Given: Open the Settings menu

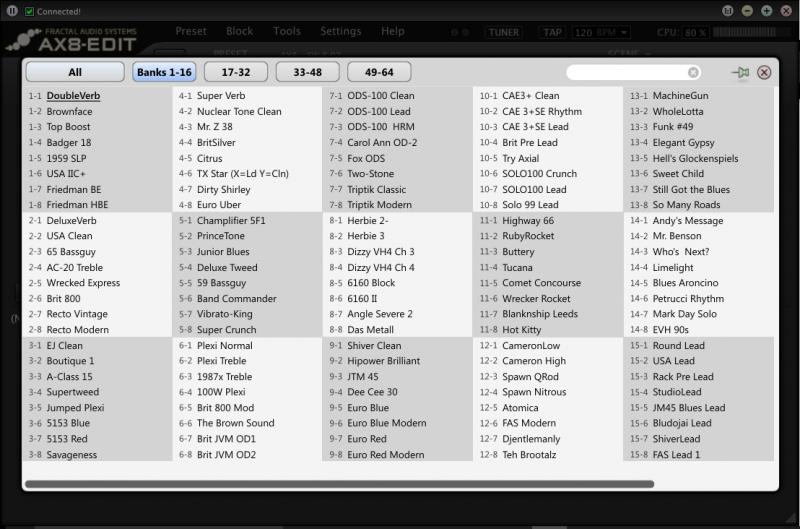Looking at the screenshot, I should tap(341, 31).
